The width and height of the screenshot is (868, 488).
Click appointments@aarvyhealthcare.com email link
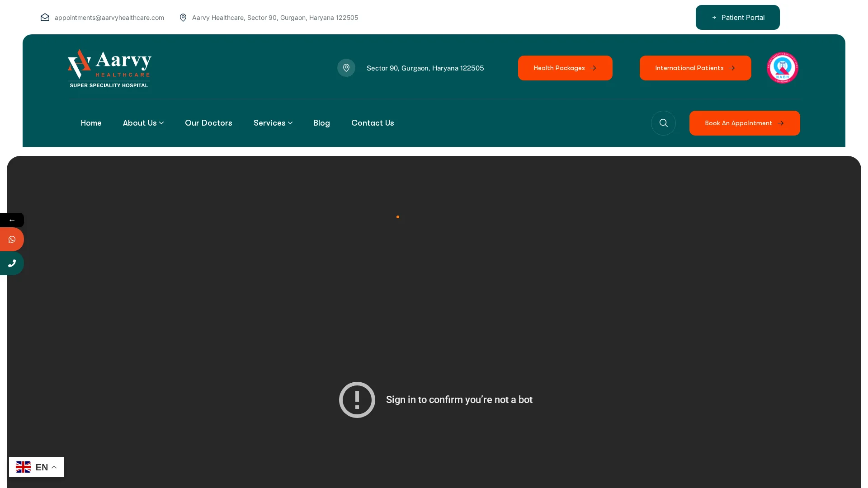tap(109, 18)
